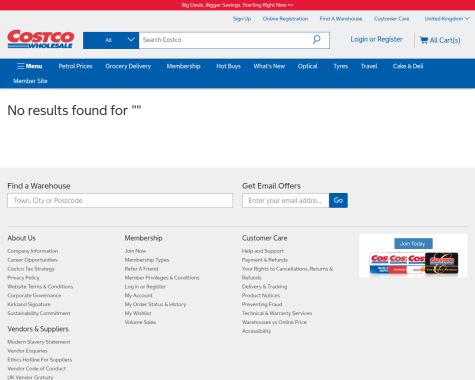Open My Wishlist

point(138,313)
